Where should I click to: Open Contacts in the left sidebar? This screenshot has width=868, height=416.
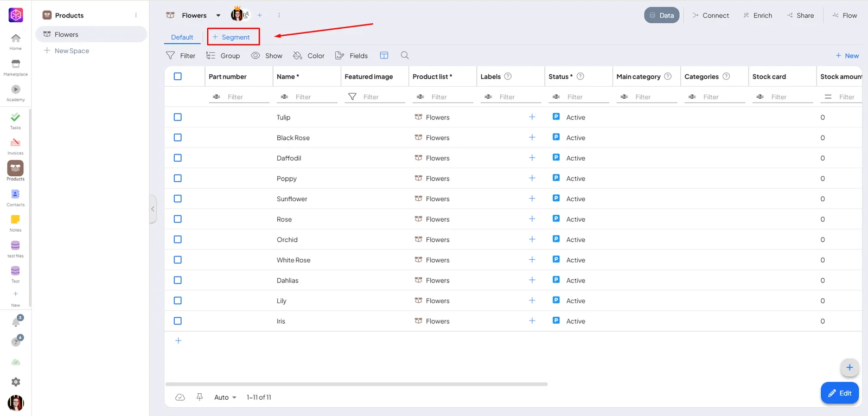[x=15, y=194]
